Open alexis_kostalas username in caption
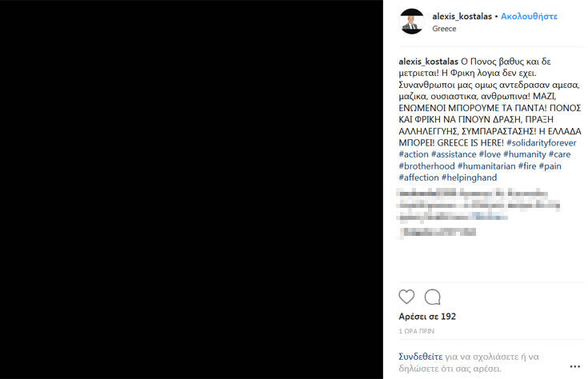Screen dimensions: 588x379 pyautogui.click(x=428, y=62)
